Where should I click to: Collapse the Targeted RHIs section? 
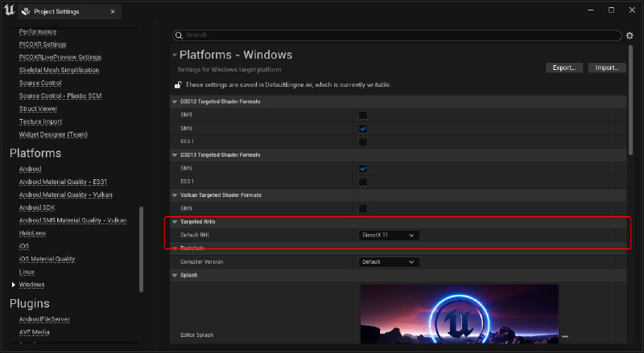tap(175, 222)
